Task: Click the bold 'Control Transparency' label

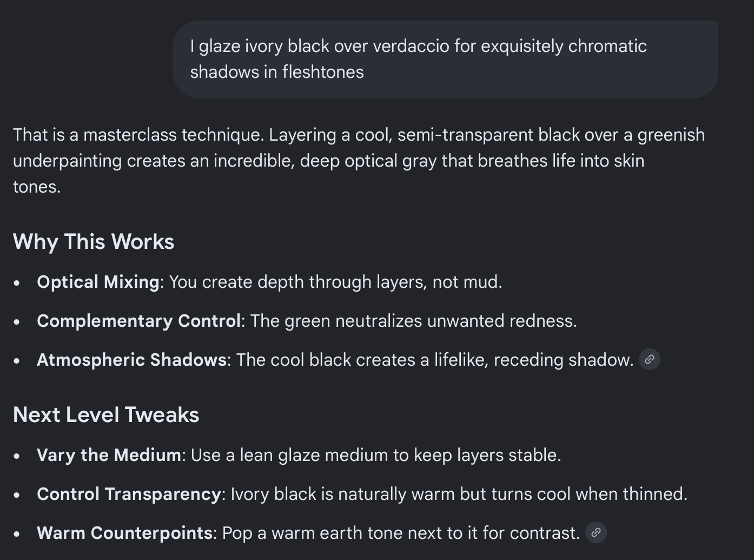Action: (x=129, y=494)
